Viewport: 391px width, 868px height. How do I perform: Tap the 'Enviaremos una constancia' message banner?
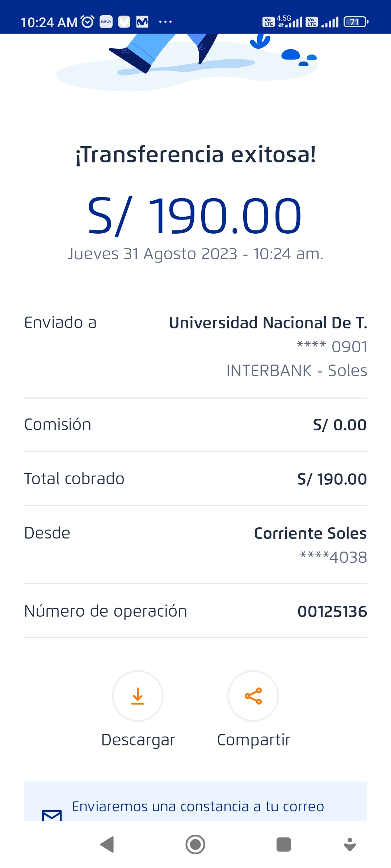(198, 807)
